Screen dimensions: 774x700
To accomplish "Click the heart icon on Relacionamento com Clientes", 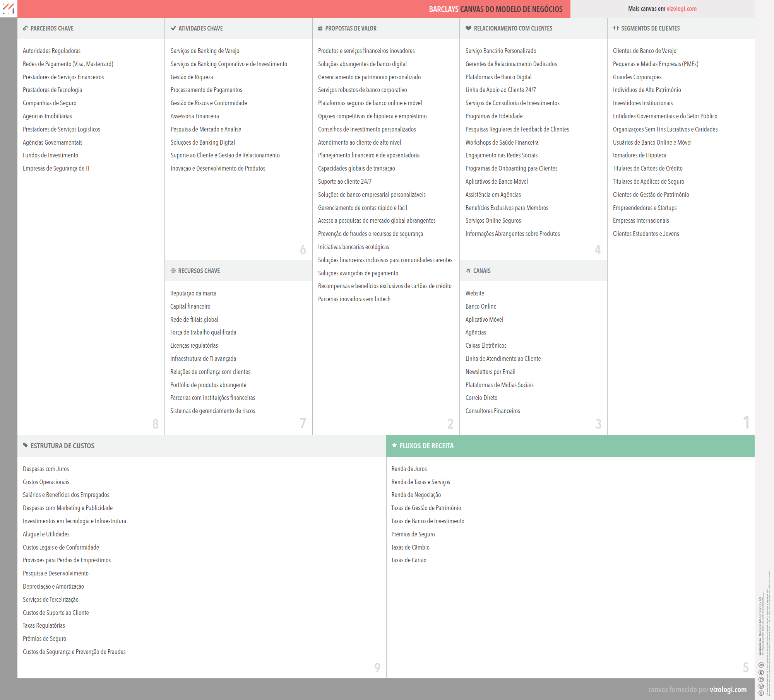I will coord(468,28).
